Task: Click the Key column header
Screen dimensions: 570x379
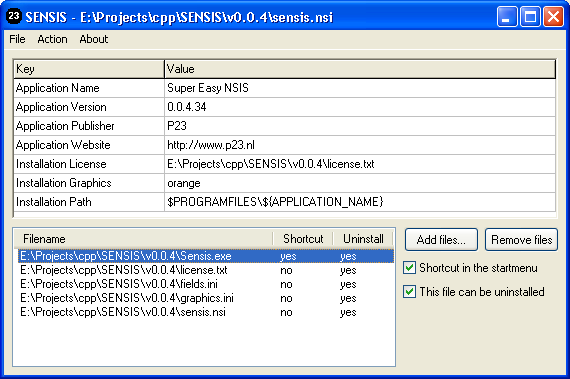Action: tap(89, 69)
